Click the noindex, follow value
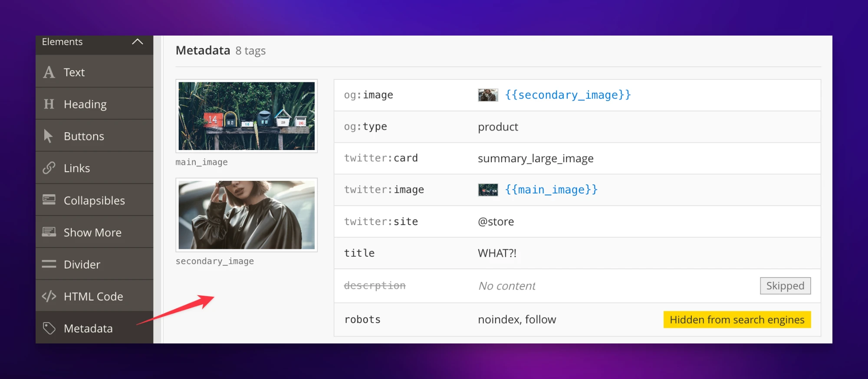868x379 pixels. coord(517,320)
